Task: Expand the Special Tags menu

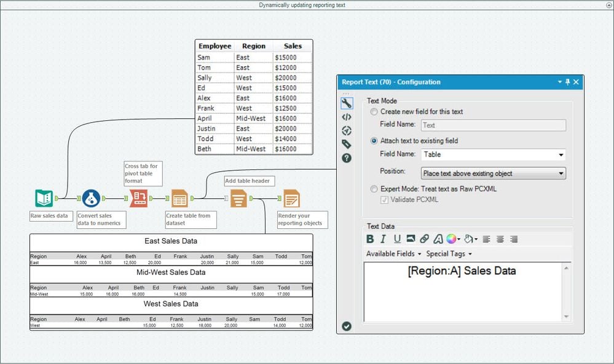Action: click(449, 254)
